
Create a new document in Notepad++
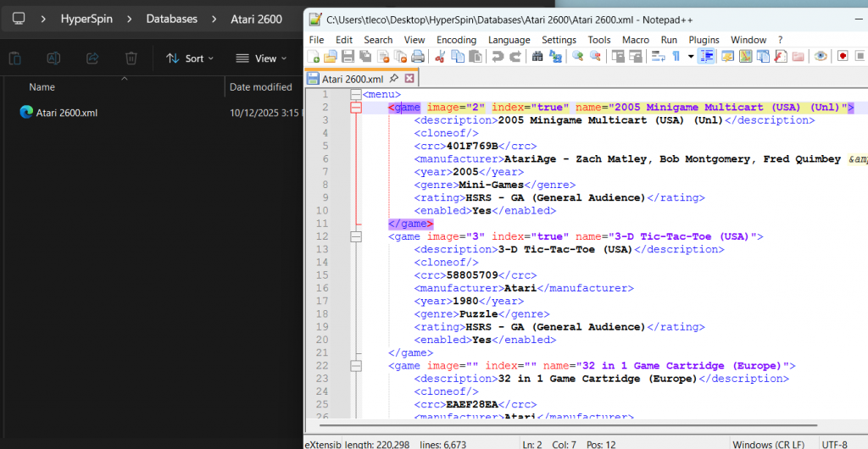pyautogui.click(x=314, y=57)
